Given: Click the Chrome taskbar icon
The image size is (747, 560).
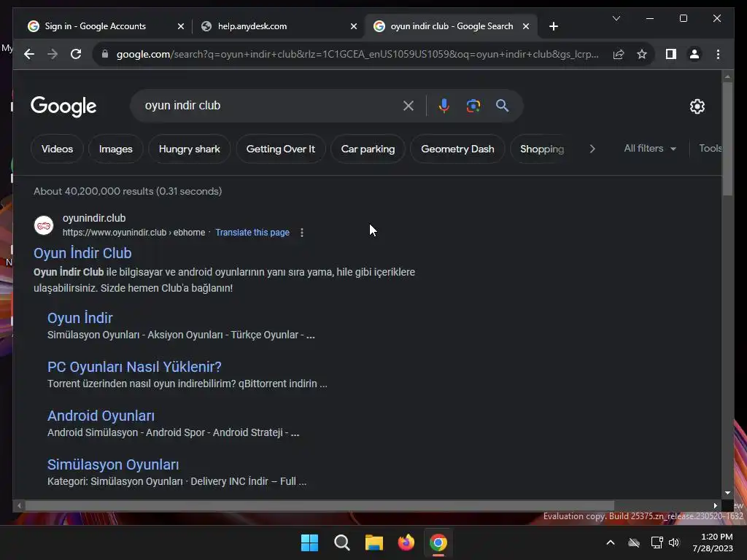Looking at the screenshot, I should pos(438,542).
